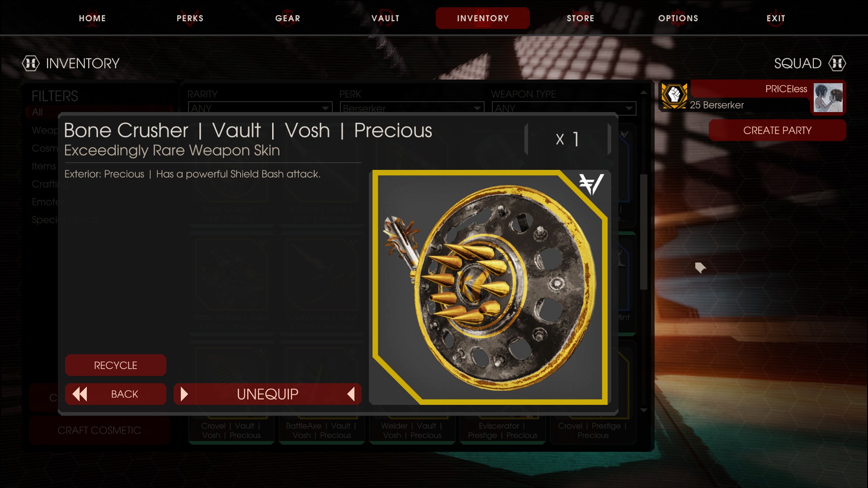Open the Rarity dropdown

point(260,108)
